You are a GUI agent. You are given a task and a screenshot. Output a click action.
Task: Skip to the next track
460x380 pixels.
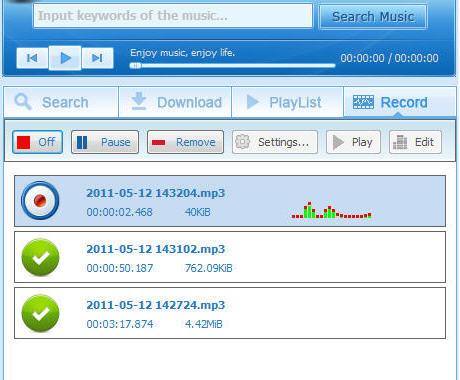click(97, 58)
